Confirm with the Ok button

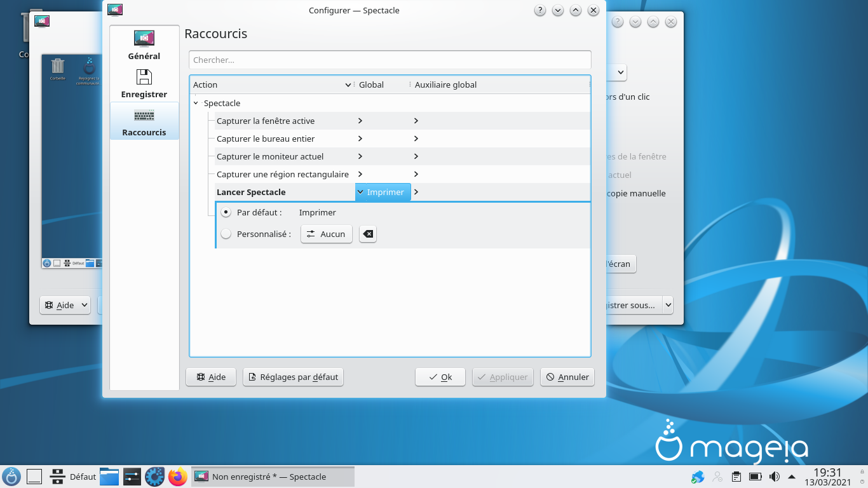coord(440,377)
